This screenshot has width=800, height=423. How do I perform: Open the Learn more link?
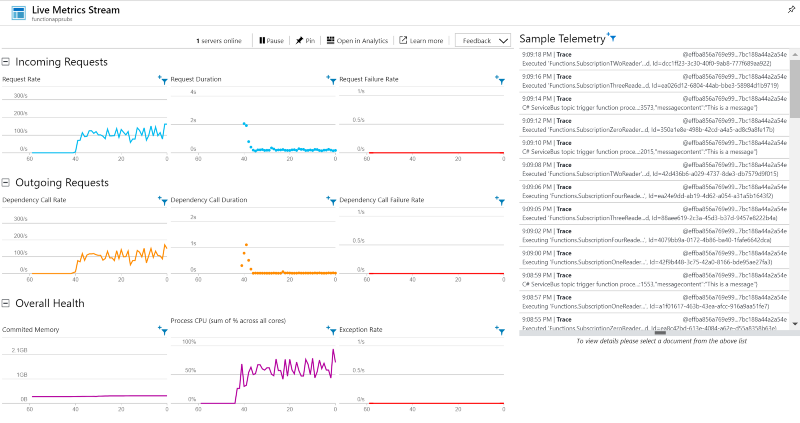421,40
